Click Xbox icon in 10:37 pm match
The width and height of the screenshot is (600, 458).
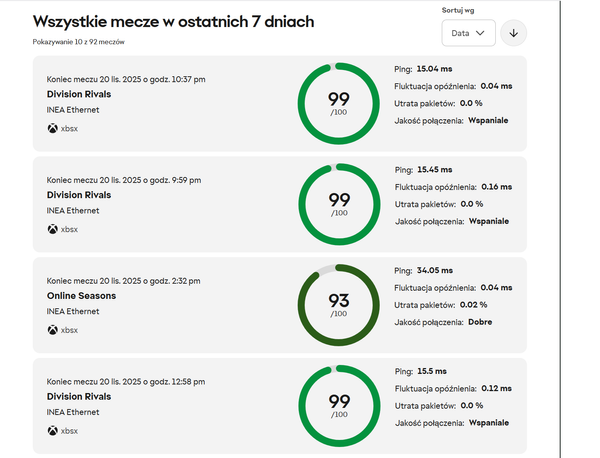pos(52,128)
